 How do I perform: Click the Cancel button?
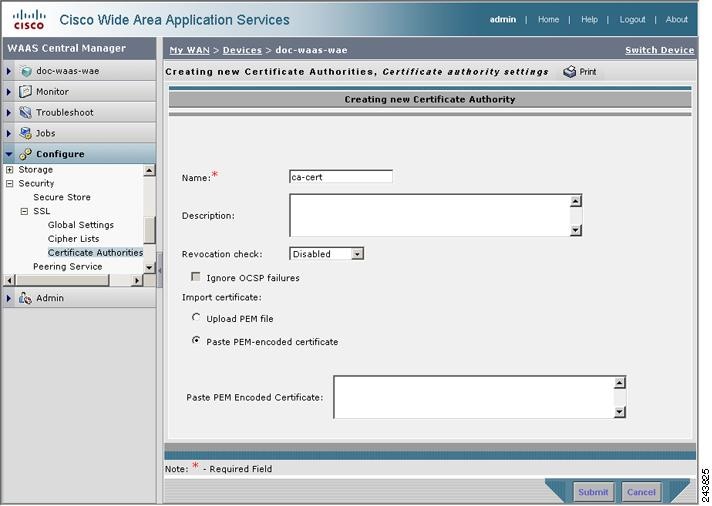point(641,492)
